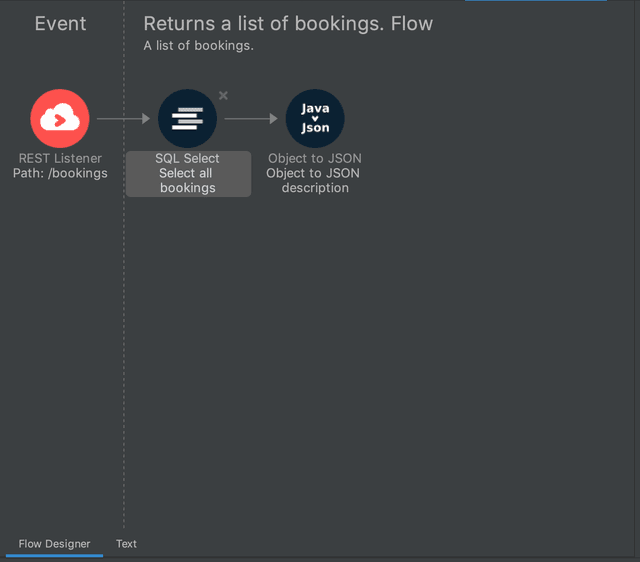Click the red REST Listener cloud icon
The width and height of the screenshot is (640, 562).
pos(60,118)
